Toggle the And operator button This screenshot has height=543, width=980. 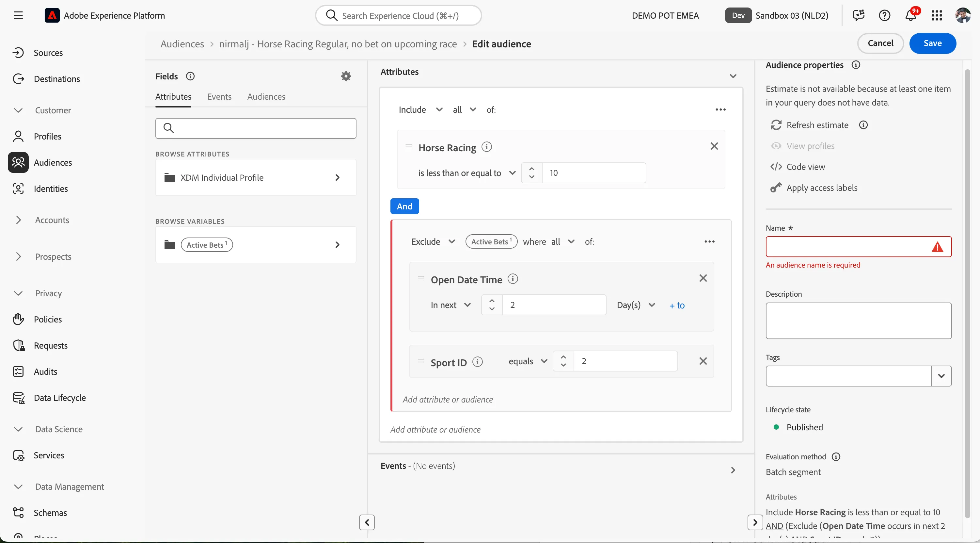[x=404, y=206]
